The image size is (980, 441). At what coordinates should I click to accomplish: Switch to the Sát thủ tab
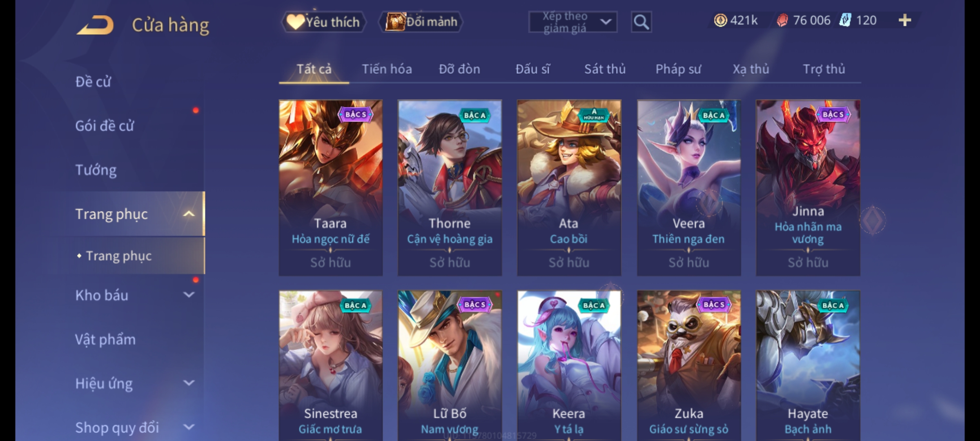(x=605, y=69)
